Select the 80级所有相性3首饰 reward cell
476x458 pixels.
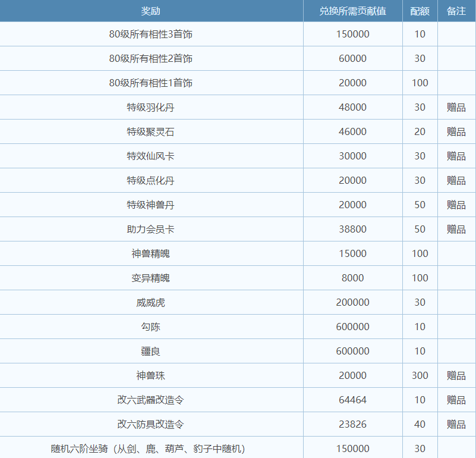pyautogui.click(x=150, y=34)
